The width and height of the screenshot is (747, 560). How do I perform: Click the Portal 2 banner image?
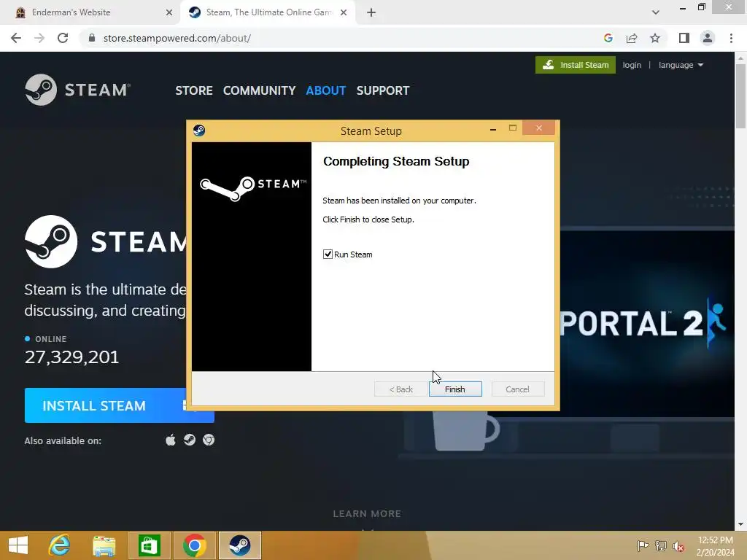pos(647,324)
